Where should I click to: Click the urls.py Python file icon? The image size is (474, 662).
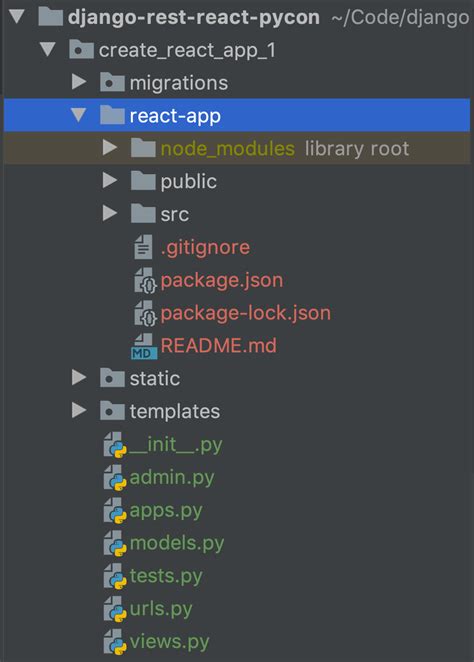click(115, 610)
